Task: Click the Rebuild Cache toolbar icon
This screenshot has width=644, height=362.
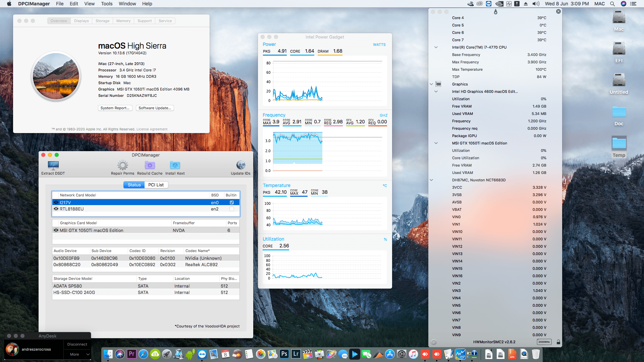Action: [x=150, y=168]
